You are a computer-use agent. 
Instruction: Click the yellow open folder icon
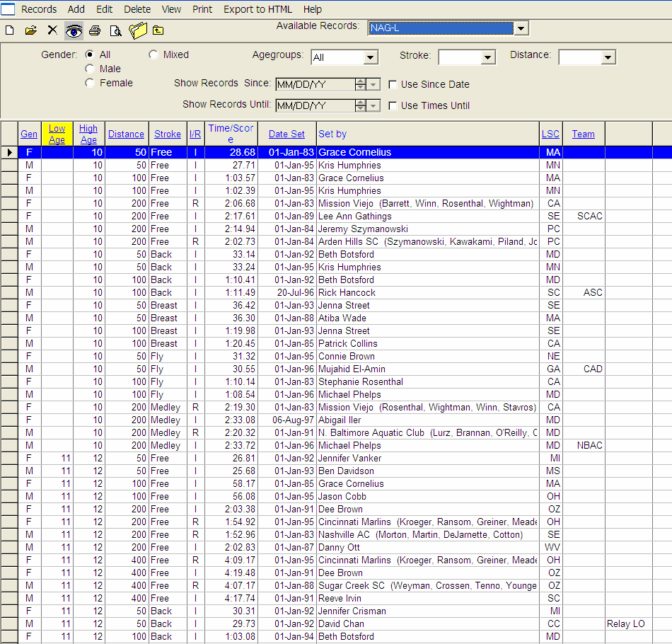(x=138, y=30)
